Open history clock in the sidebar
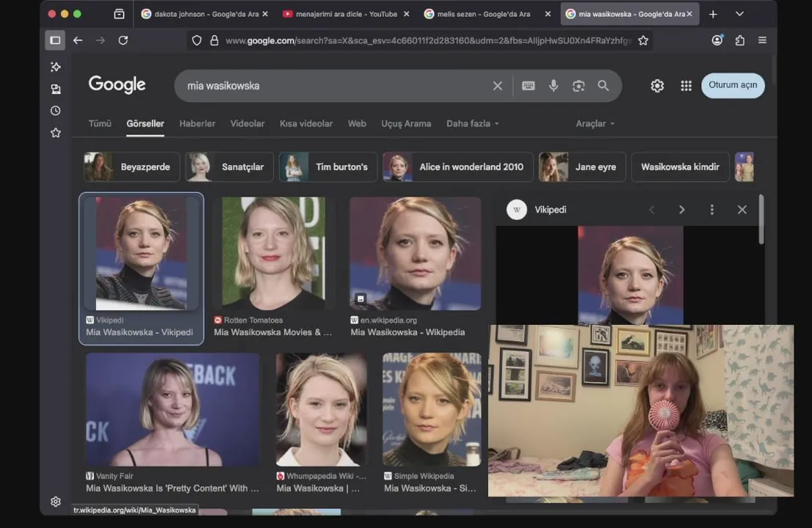Viewport: 812px width, 528px height. pos(56,111)
